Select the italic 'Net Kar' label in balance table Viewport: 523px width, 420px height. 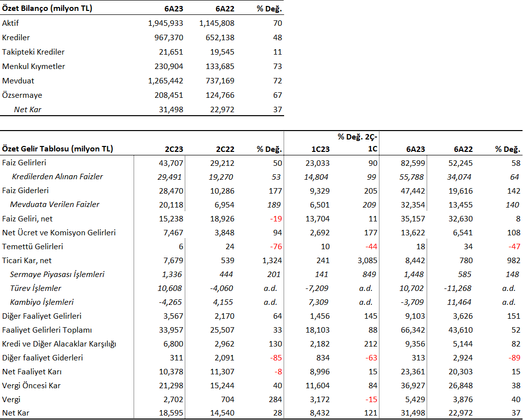tap(28, 110)
